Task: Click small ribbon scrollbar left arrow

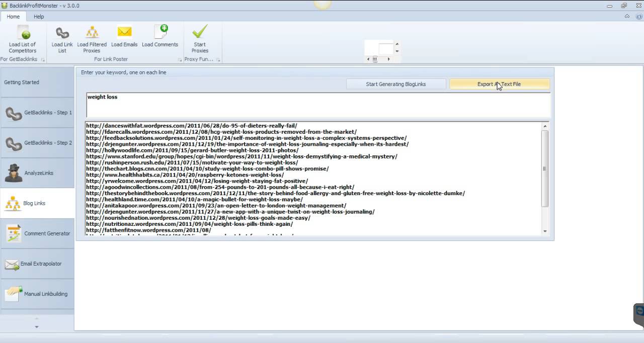Action: click(368, 59)
